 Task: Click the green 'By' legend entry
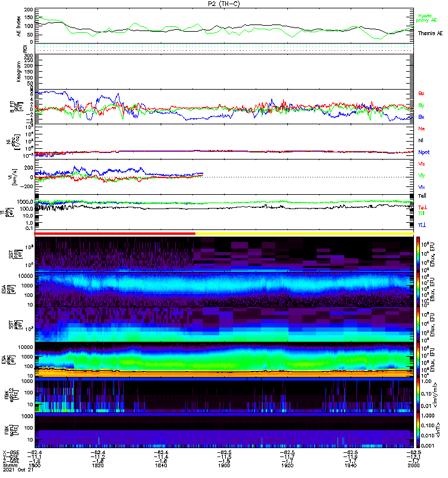click(x=421, y=106)
